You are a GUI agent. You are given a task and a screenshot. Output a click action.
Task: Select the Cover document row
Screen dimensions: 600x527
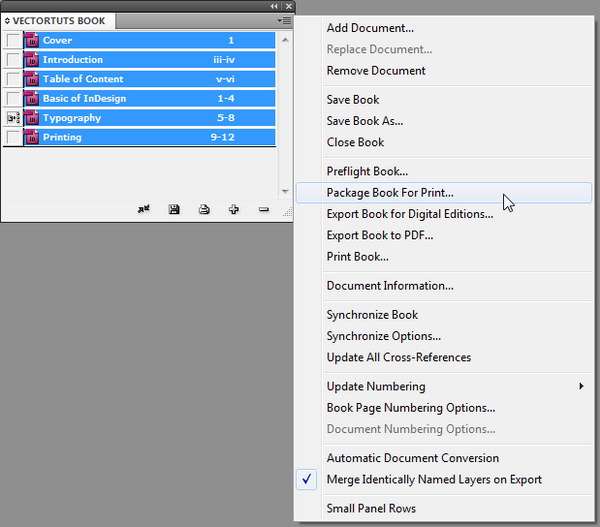[x=149, y=40]
